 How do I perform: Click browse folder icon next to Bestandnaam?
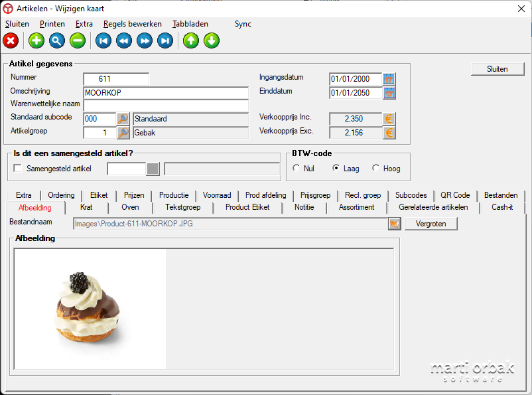(394, 224)
